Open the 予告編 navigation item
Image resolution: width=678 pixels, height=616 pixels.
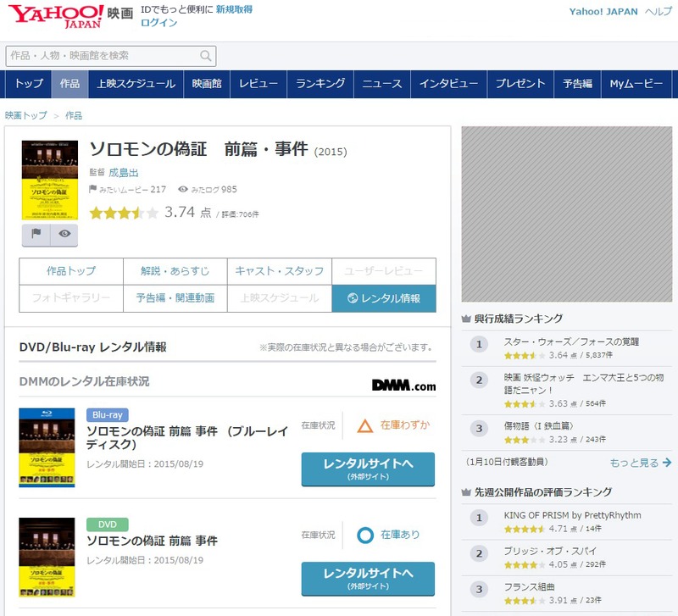tap(578, 83)
